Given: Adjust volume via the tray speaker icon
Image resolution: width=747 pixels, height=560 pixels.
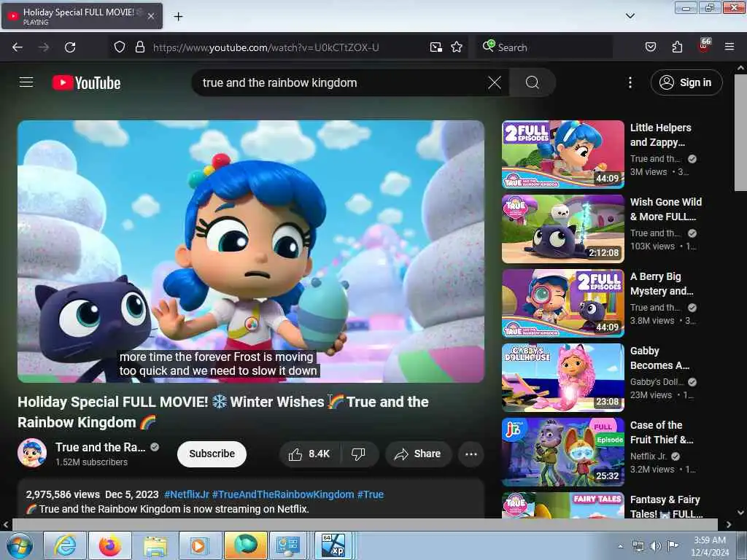Looking at the screenshot, I should click(x=656, y=546).
